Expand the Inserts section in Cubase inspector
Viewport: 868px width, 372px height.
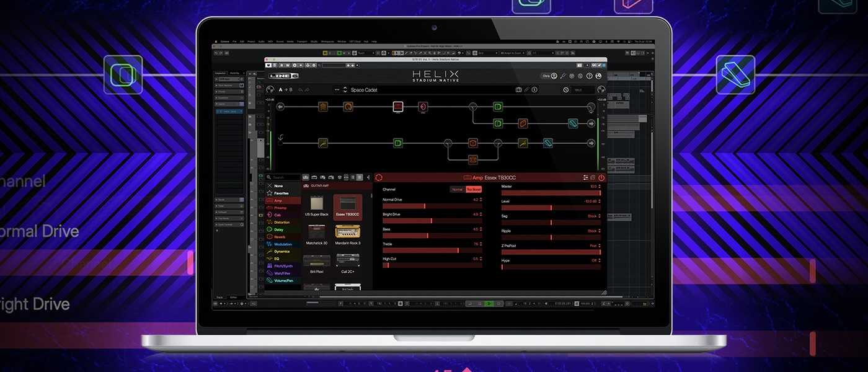[x=229, y=104]
